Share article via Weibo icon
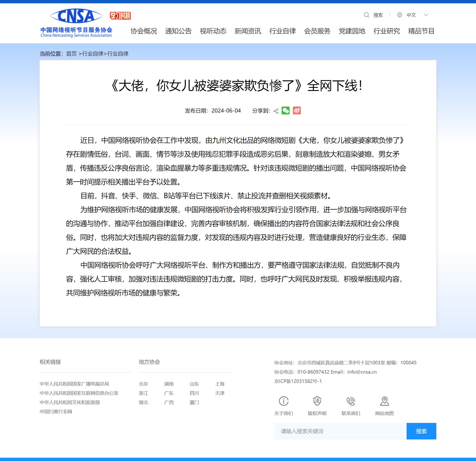Viewport: 476px width, 461px height. click(297, 111)
